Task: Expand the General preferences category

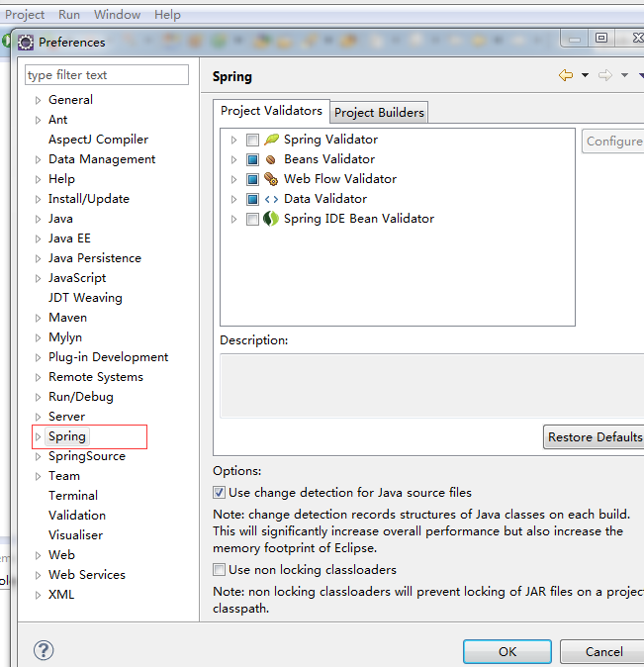Action: pyautogui.click(x=38, y=100)
